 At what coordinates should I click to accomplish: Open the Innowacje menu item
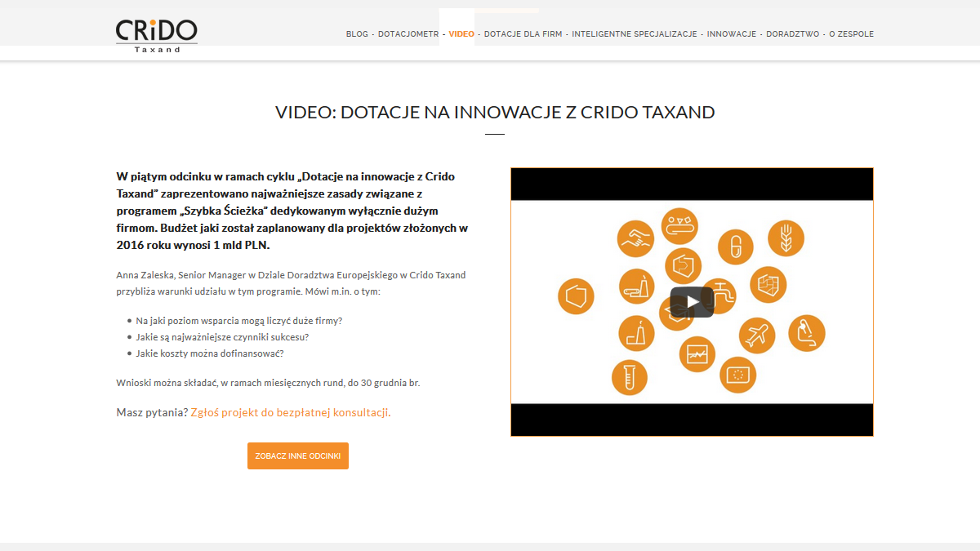[732, 34]
